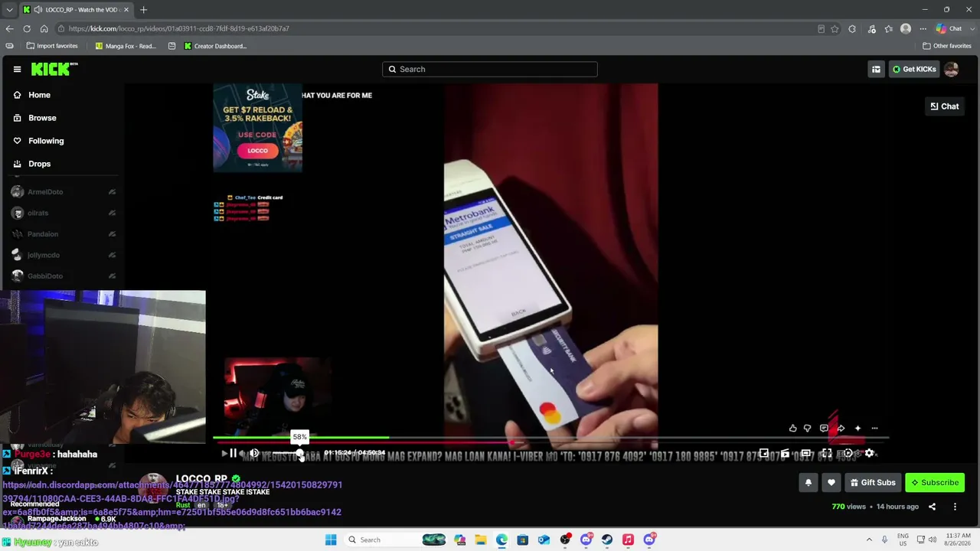Pause the video playback
This screenshot has width=980, height=551.
coord(234,453)
